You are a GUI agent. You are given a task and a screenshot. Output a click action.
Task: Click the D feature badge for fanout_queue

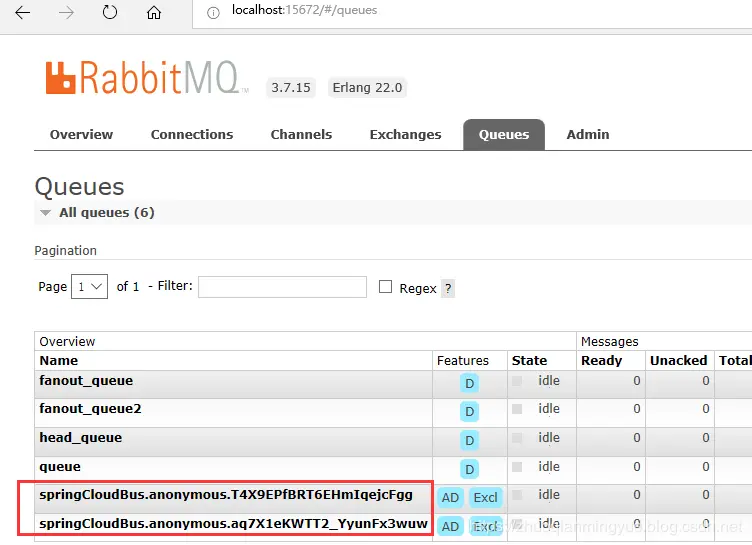tap(470, 383)
